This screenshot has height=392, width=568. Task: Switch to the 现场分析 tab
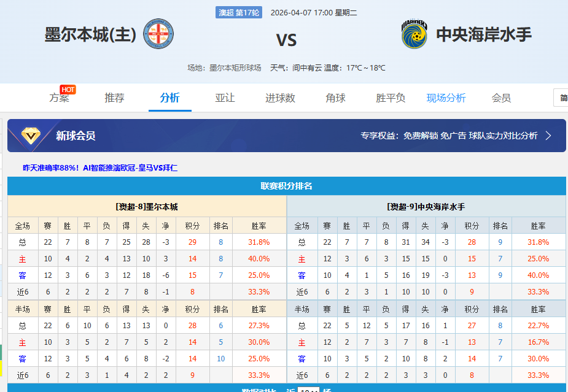pos(446,98)
